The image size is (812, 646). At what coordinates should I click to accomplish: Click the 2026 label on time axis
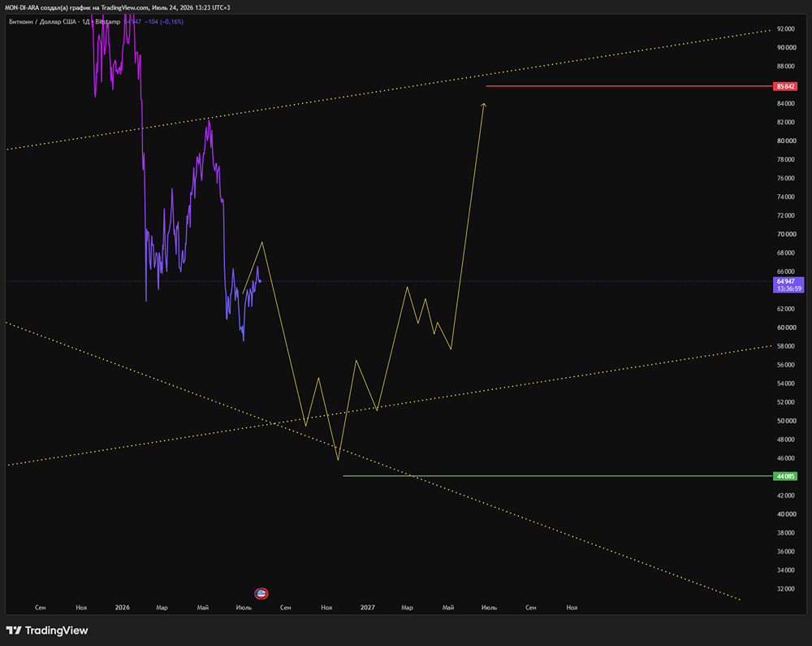[x=123, y=607]
